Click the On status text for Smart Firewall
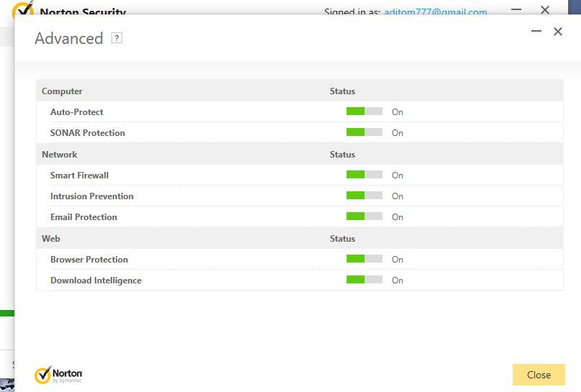 tap(397, 176)
